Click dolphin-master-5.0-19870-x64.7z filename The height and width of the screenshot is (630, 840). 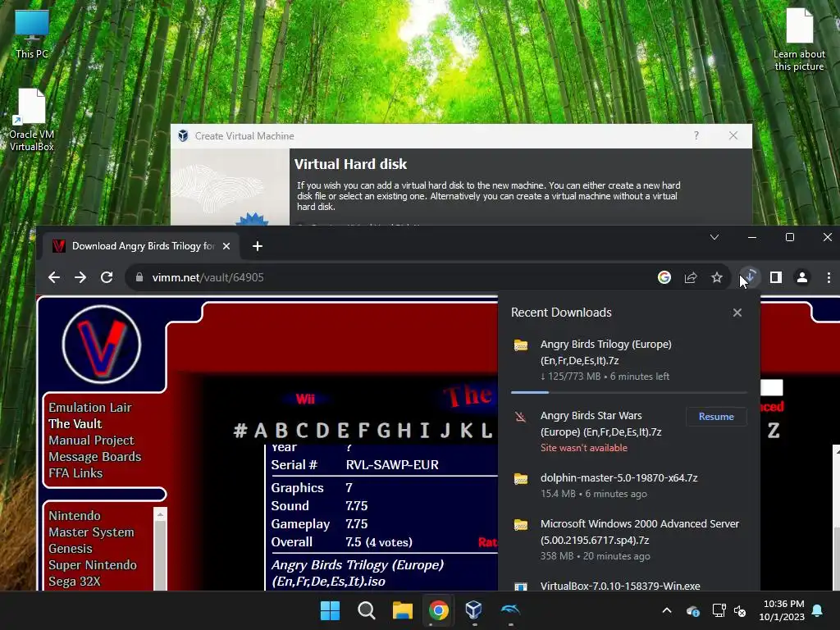(619, 477)
